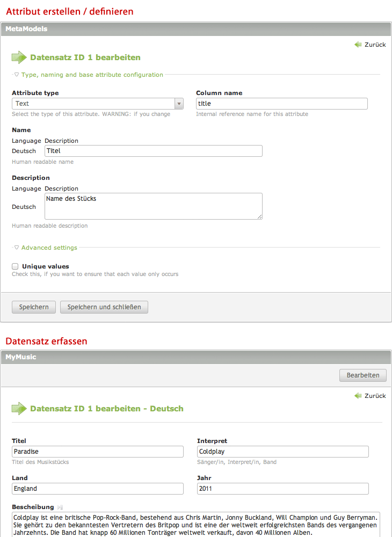392x537 pixels.
Task: Click the Name field containing 'Titel'
Action: click(153, 151)
